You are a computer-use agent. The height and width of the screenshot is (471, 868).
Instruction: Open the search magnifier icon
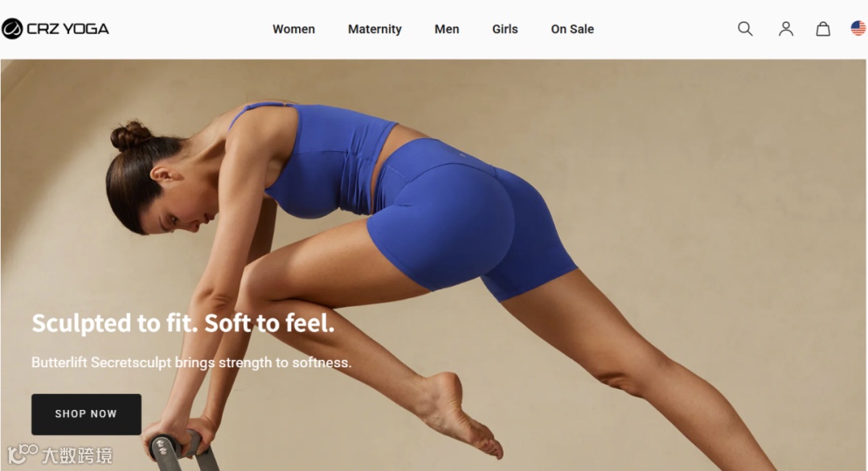(745, 29)
